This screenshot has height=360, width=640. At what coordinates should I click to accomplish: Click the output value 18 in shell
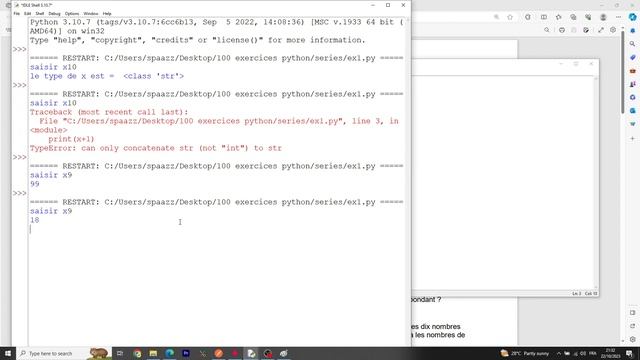pyautogui.click(x=35, y=220)
